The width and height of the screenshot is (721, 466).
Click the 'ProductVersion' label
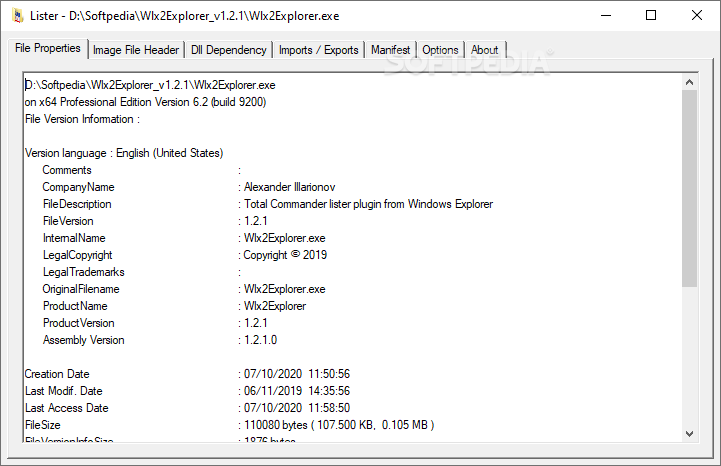click(x=79, y=323)
